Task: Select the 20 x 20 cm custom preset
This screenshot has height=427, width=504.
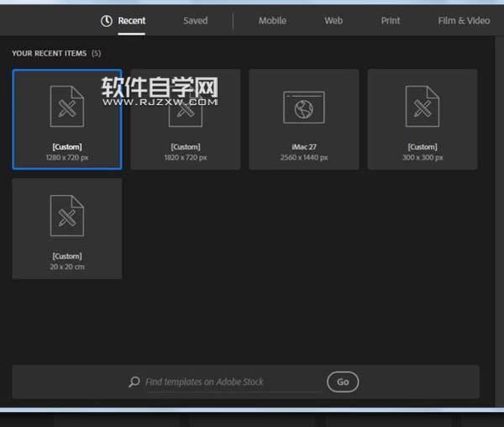Action: click(x=67, y=229)
